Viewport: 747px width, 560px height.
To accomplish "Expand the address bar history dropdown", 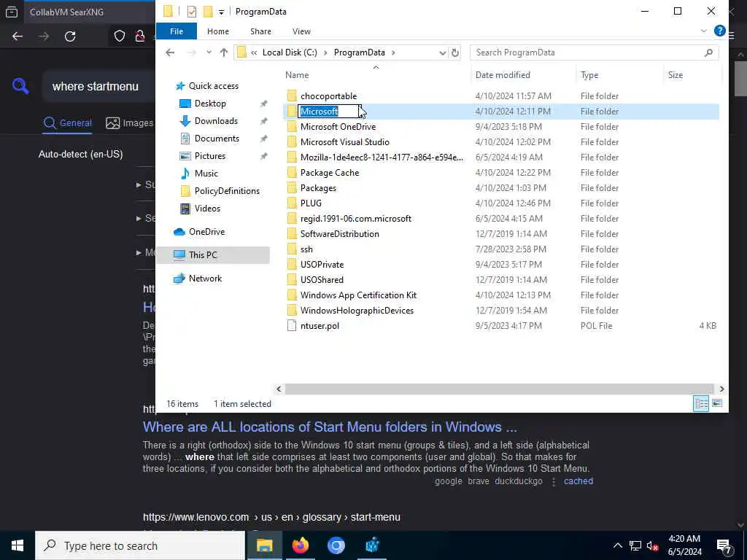I will 442,52.
